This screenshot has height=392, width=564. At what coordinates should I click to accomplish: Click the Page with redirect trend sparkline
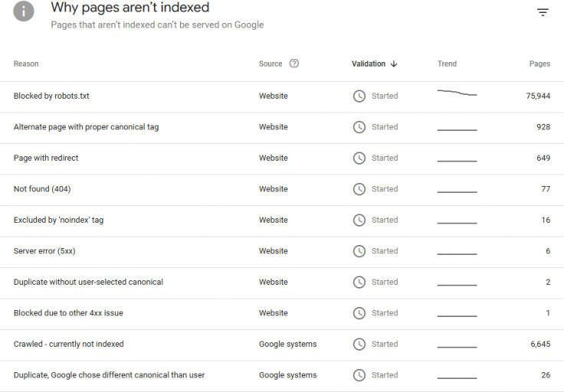coord(457,161)
